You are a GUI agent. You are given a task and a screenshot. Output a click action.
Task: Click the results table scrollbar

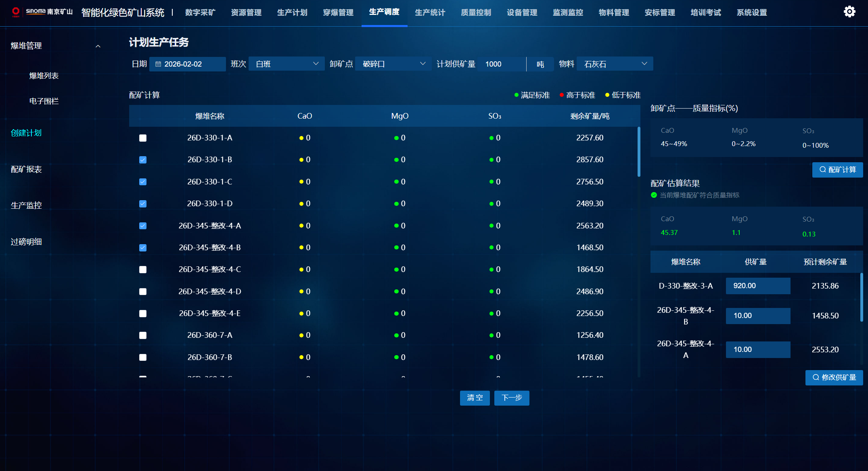click(862, 297)
